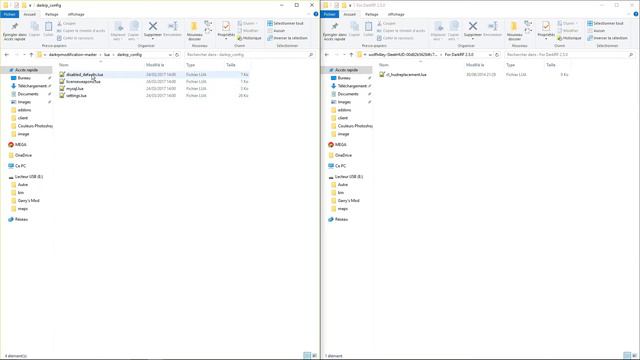
Task: Go back in darkrp_config window navigation
Action: pyautogui.click(x=7, y=55)
